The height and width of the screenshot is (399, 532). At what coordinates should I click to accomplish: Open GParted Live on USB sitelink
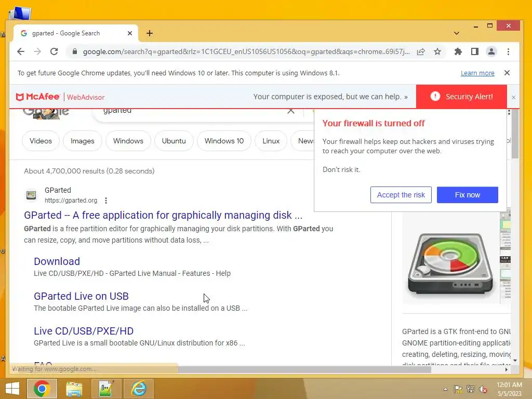(81, 296)
